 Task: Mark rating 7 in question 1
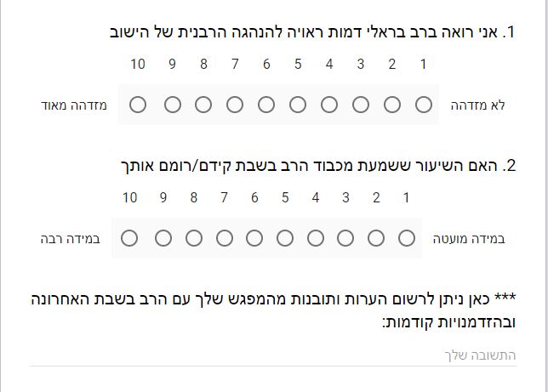[235, 105]
